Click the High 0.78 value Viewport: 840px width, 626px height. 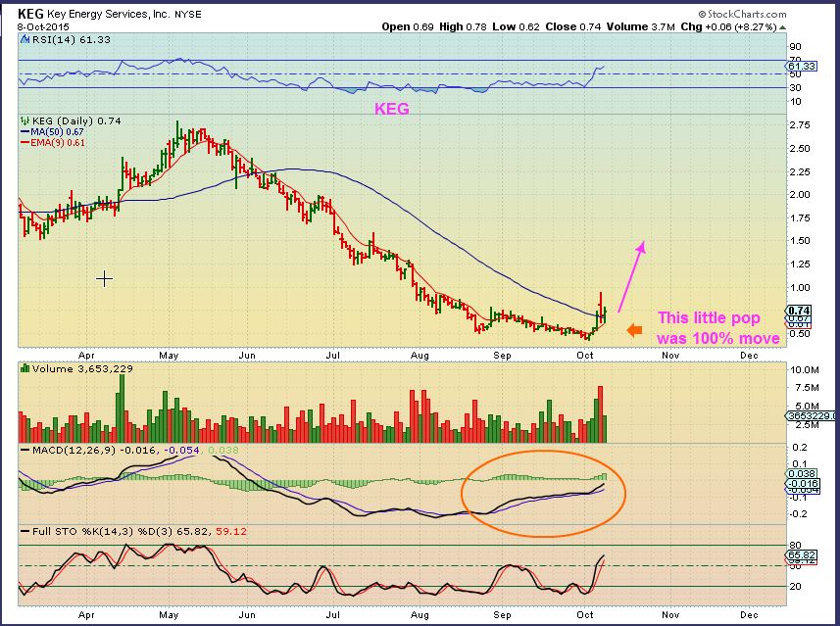pos(463,26)
